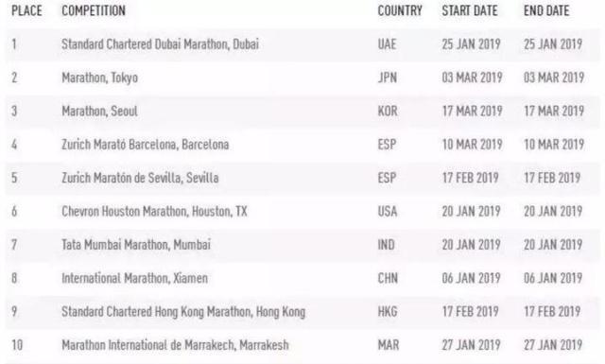This screenshot has width=605, height=364.
Task: Click the HKG country code
Action: pos(388,312)
